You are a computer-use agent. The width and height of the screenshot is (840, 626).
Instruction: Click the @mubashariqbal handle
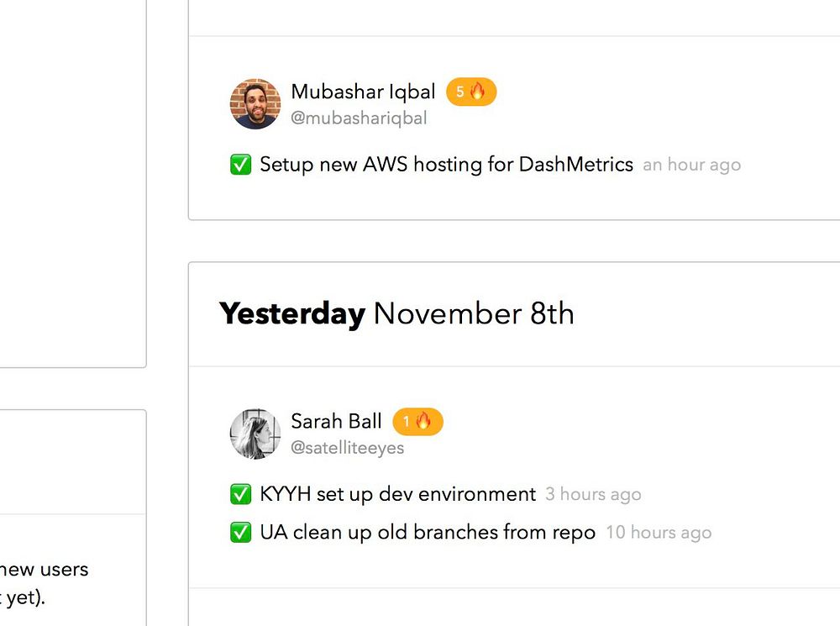pos(359,118)
